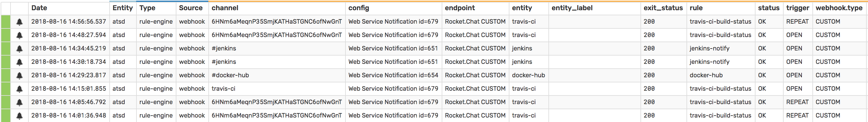The height and width of the screenshot is (122, 868).
Task: Click bell icon for 14:30:18.734 message
Action: (19, 62)
